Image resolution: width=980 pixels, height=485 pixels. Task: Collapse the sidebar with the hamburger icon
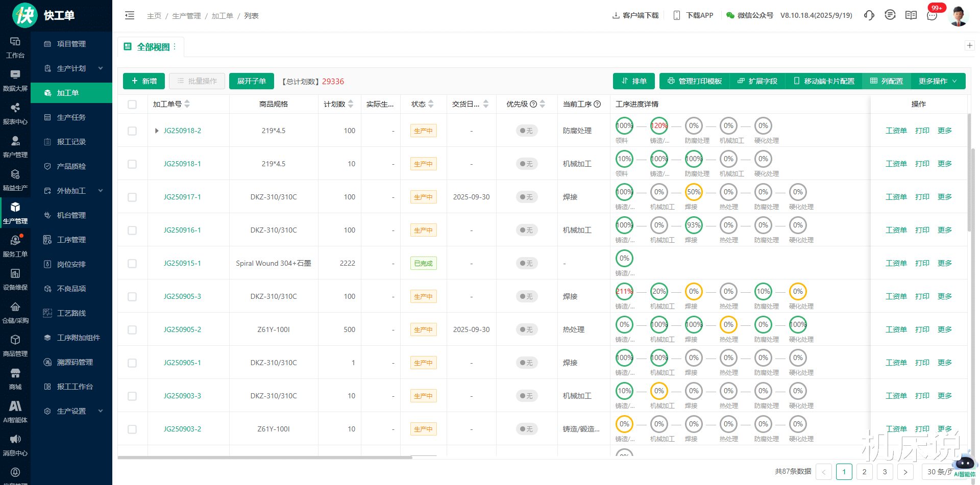tap(130, 15)
